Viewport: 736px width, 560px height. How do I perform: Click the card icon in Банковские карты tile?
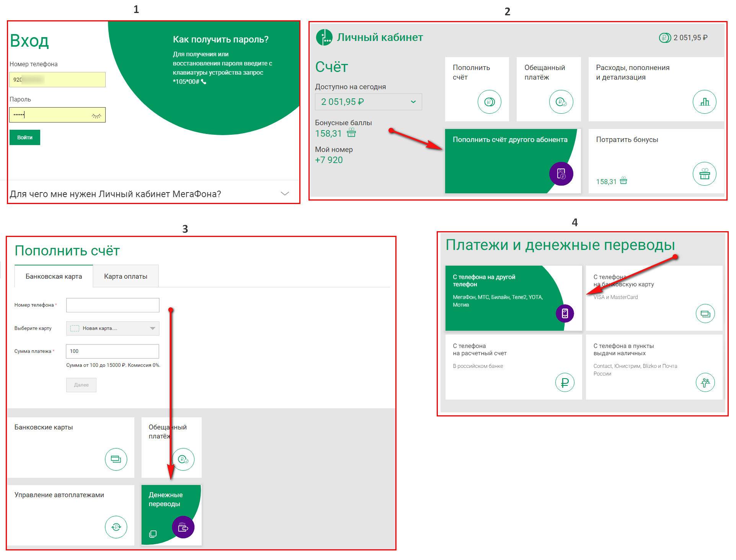click(116, 459)
